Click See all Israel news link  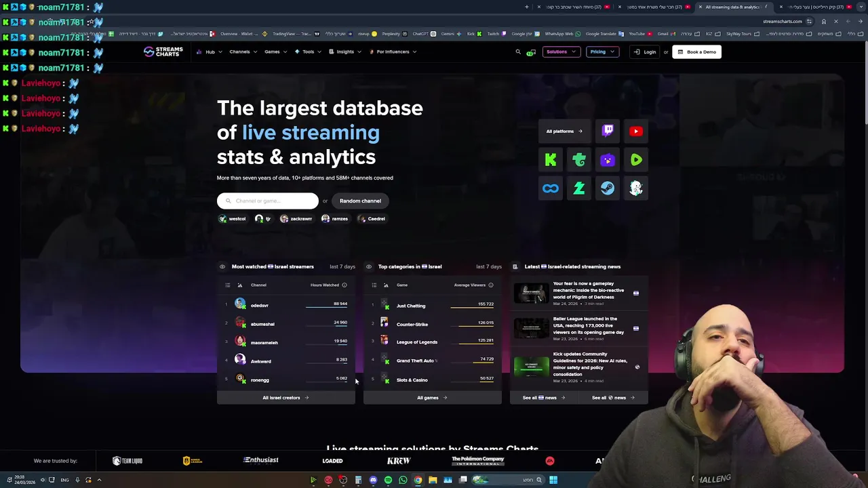[543, 398]
